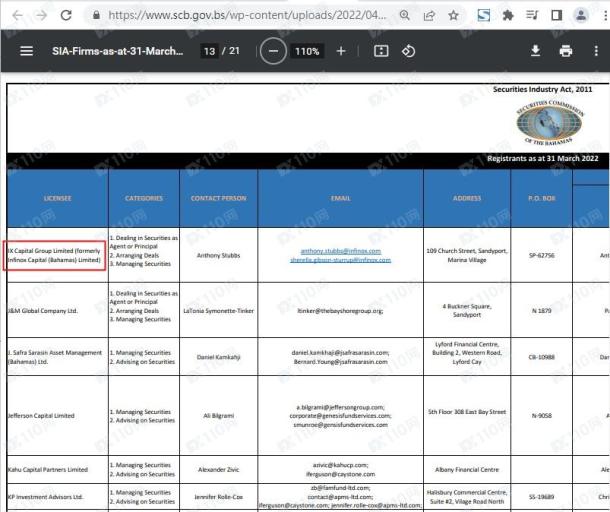
Task: Select P.O. Box N 1879
Action: pyautogui.click(x=542, y=310)
